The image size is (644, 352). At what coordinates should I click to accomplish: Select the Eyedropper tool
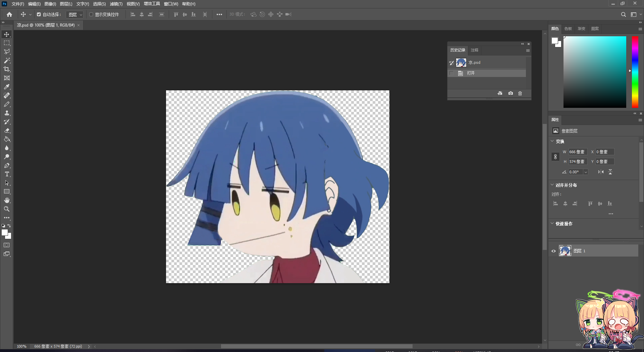pos(7,87)
